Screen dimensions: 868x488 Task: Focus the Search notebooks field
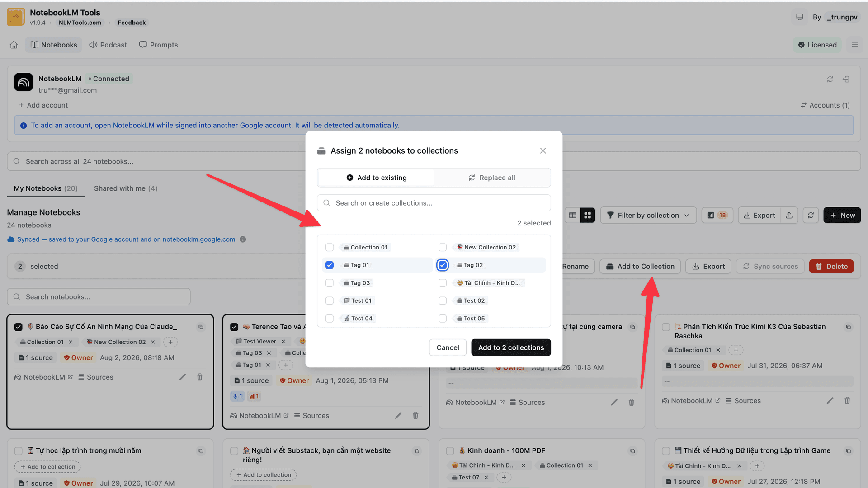coord(99,297)
